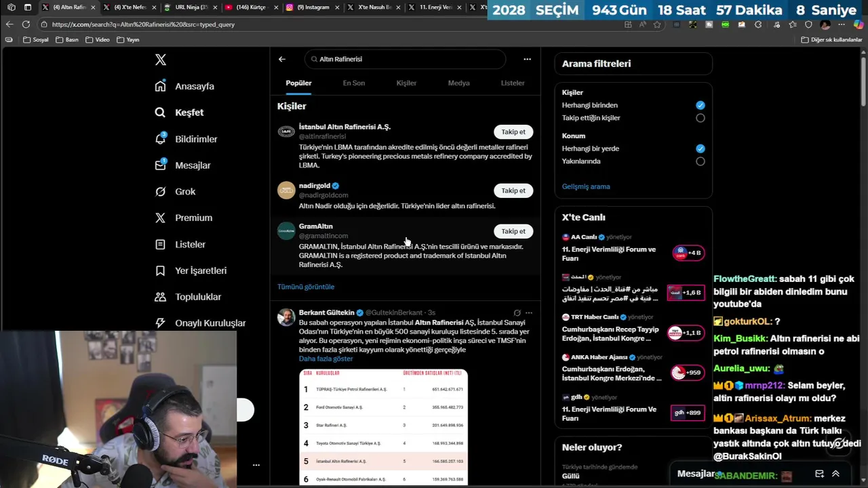Open Premium page in sidebar
868x488 pixels.
183,218
